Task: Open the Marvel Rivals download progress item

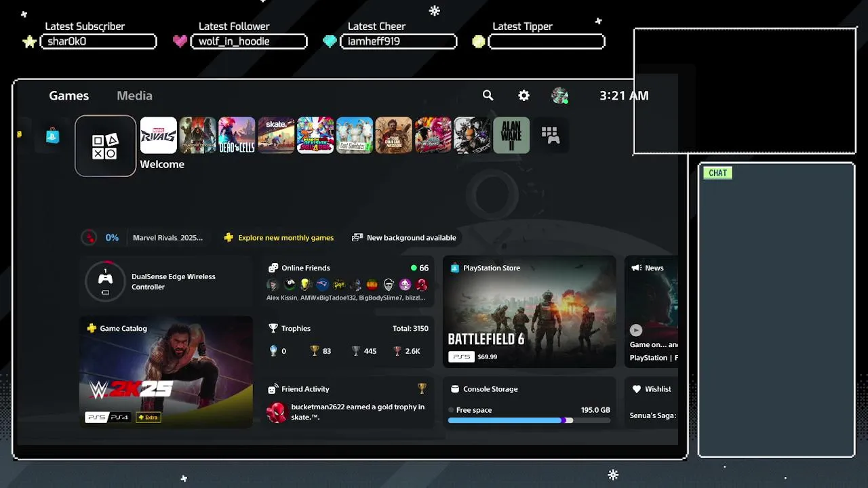Action: [143, 237]
